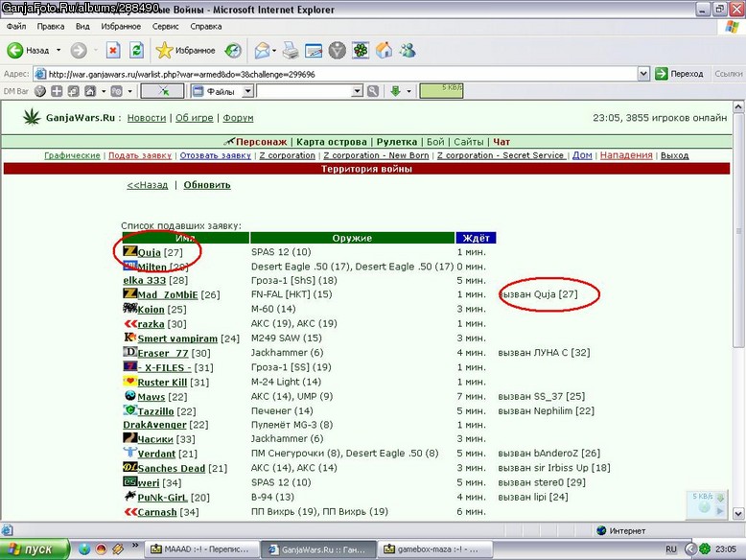The height and width of the screenshot is (560, 746).
Task: Click the пуск Start button
Action: coord(35,549)
